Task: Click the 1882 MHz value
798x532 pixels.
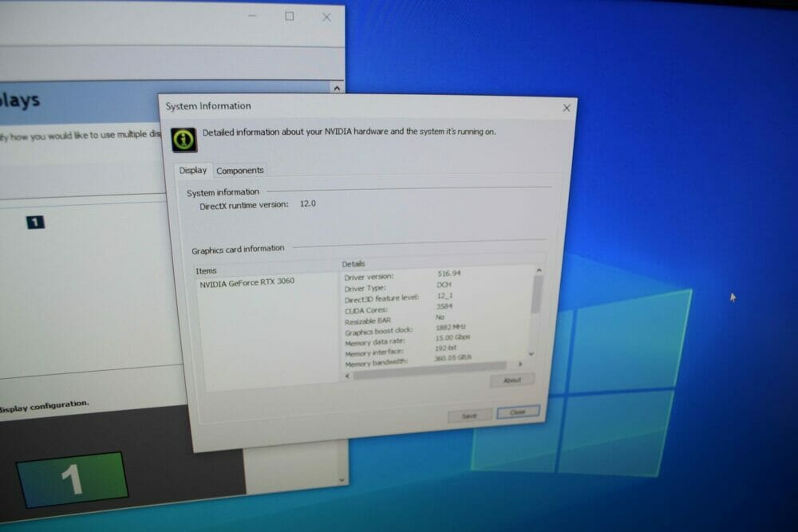Action: pyautogui.click(x=450, y=328)
